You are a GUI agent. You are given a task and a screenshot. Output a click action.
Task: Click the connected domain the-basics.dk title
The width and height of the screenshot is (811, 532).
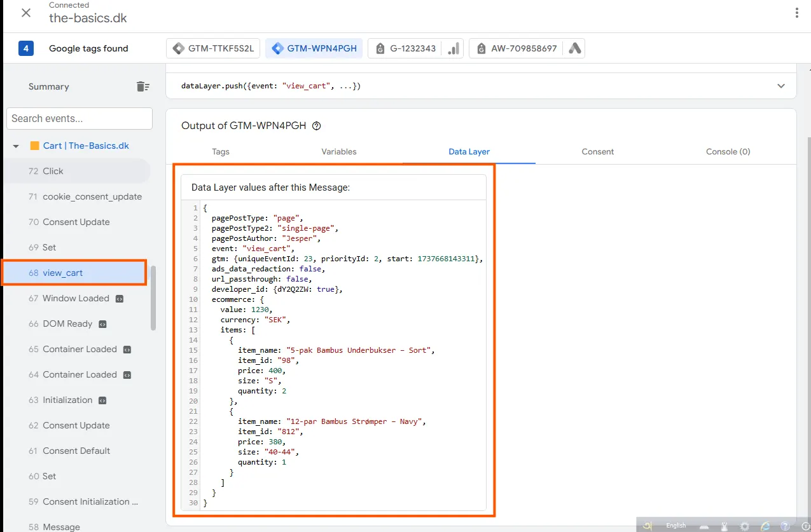88,18
